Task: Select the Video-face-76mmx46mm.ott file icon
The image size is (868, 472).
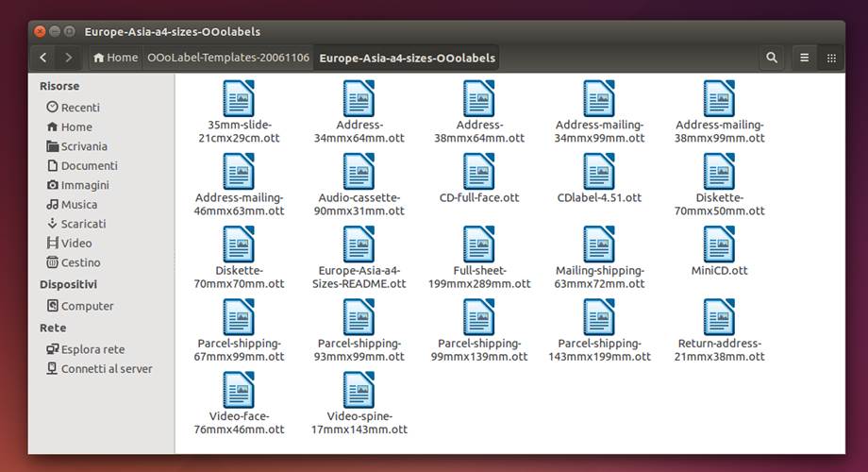Action: [239, 390]
